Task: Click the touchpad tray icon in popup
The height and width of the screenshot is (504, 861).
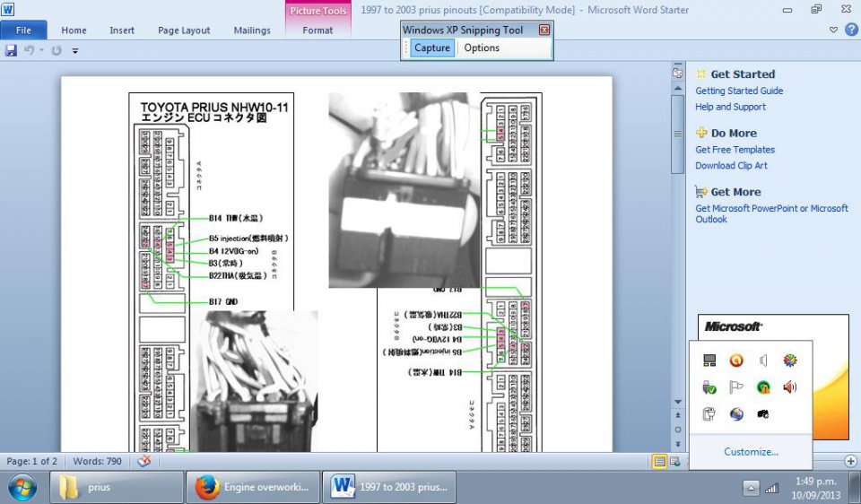Action: [x=709, y=361]
